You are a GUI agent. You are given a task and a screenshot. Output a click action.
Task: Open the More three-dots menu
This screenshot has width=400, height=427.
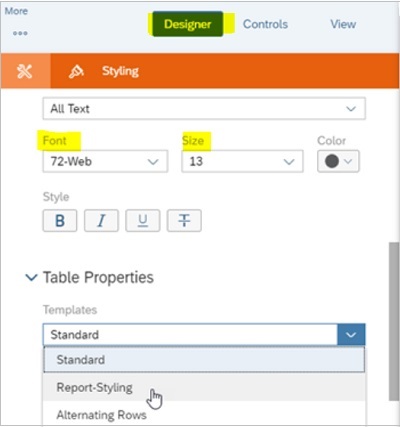[20, 33]
